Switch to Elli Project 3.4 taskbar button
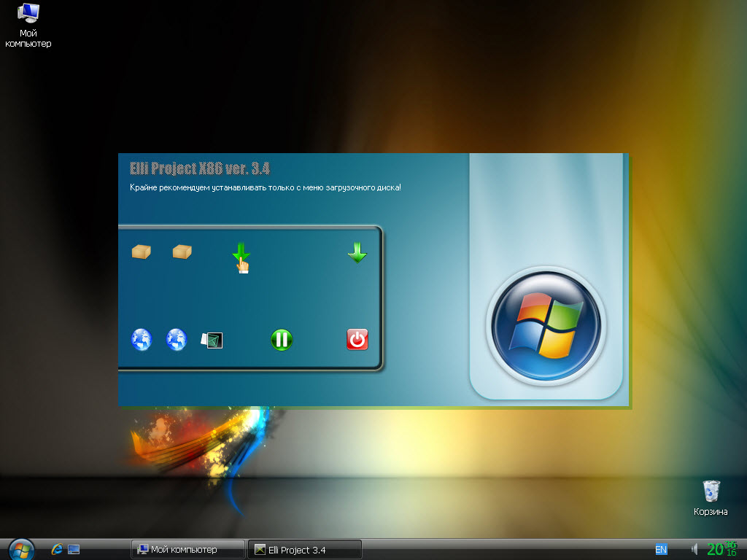Image resolution: width=747 pixels, height=560 pixels. (305, 550)
